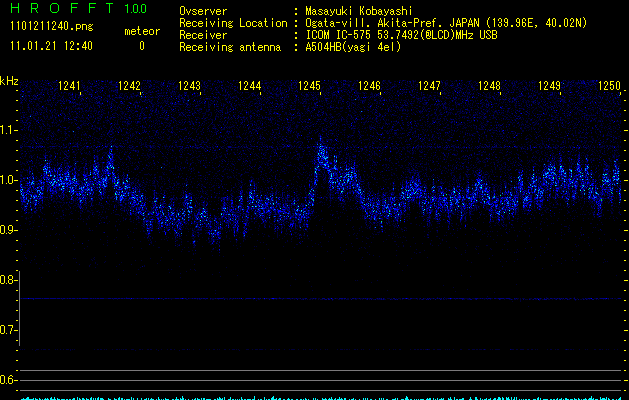Click the 1250 time marker

(609, 87)
